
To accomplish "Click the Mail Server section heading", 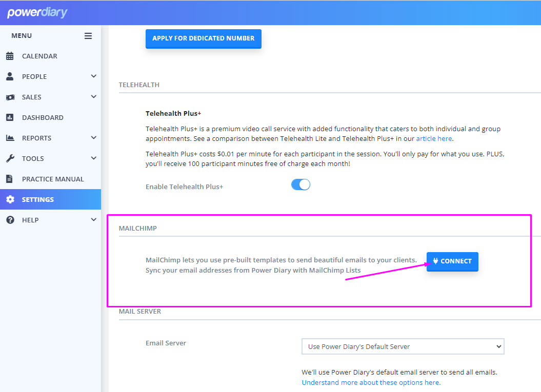I will [139, 312].
